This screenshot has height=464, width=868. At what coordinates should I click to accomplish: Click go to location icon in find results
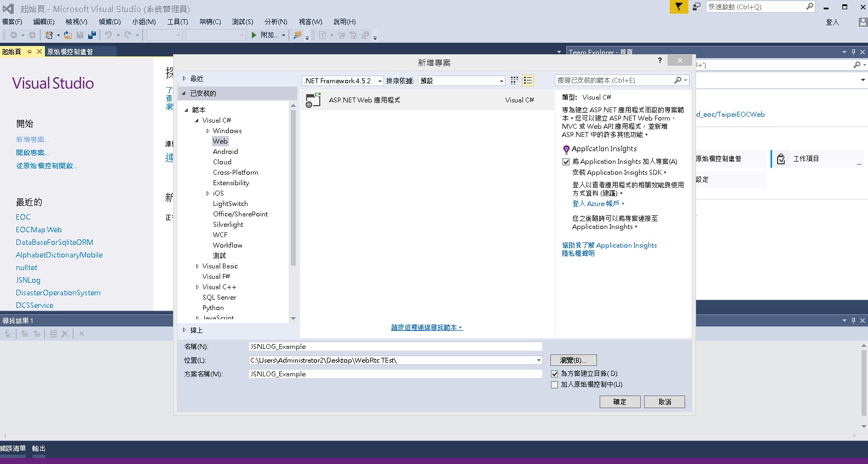(x=8, y=334)
